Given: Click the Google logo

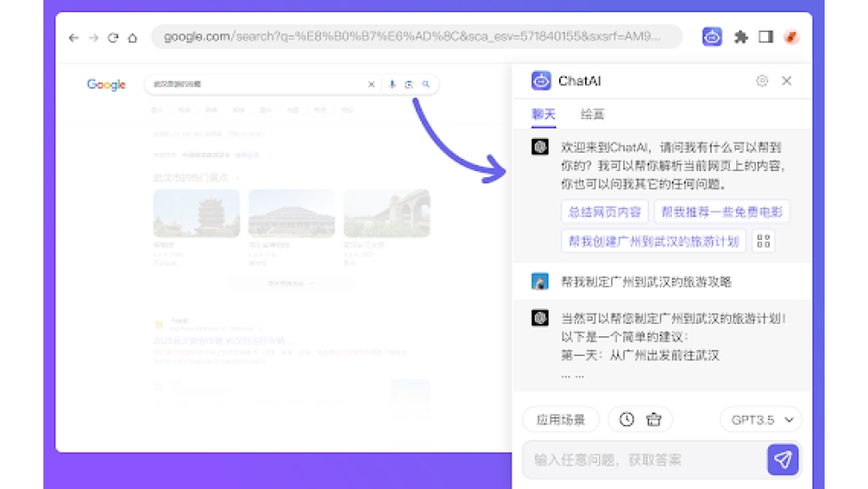Looking at the screenshot, I should [106, 85].
